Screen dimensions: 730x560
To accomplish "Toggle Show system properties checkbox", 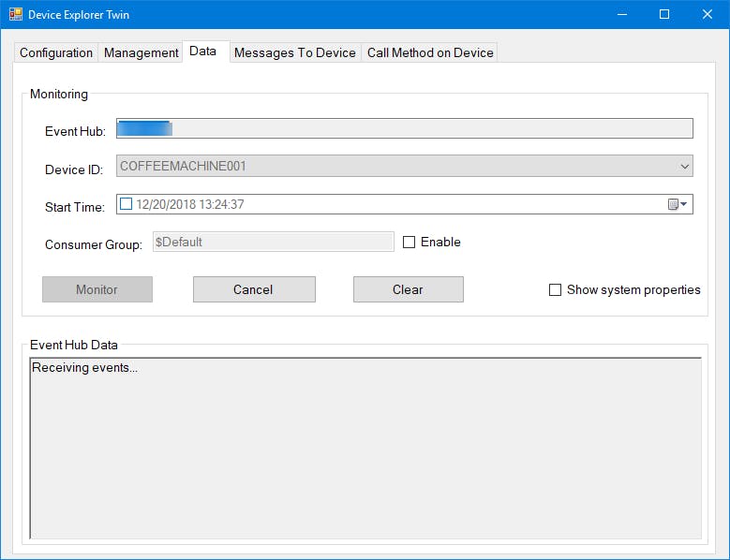I will tap(555, 289).
